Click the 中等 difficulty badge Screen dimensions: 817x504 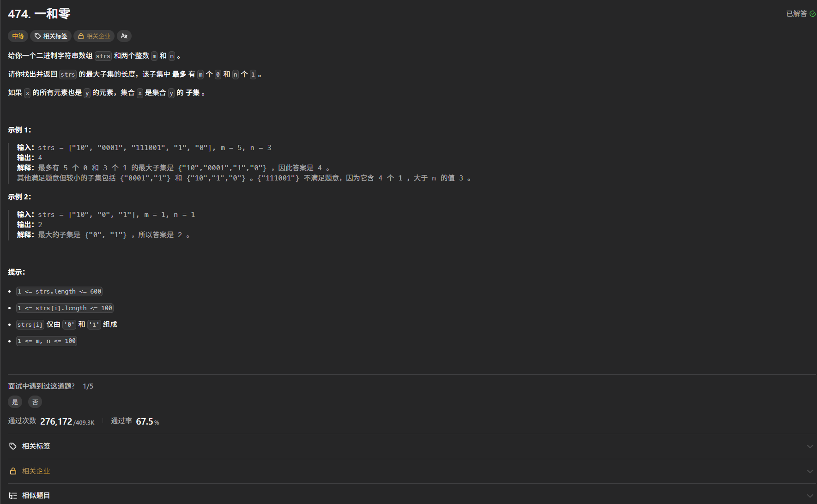pyautogui.click(x=18, y=36)
